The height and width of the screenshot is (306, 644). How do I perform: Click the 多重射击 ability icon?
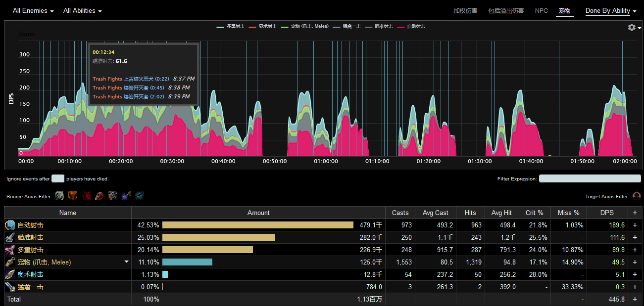pos(10,250)
